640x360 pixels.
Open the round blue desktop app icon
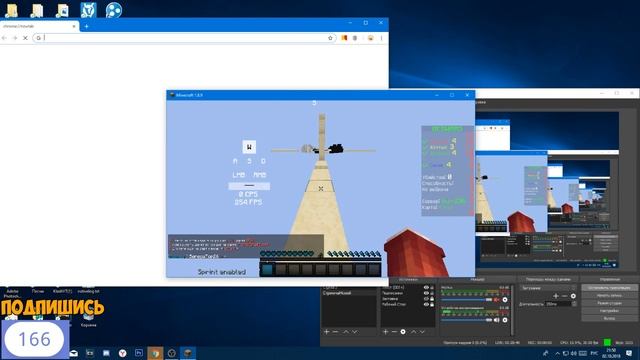[x=113, y=10]
